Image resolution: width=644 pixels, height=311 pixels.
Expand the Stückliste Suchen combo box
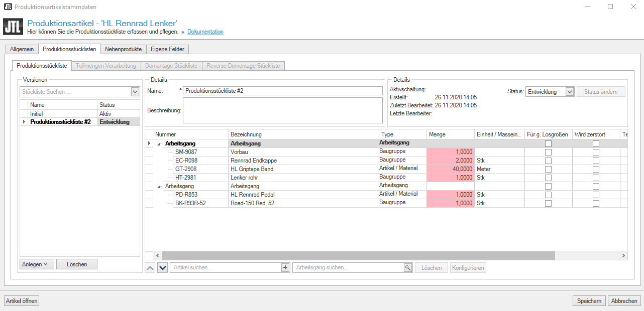tap(135, 92)
